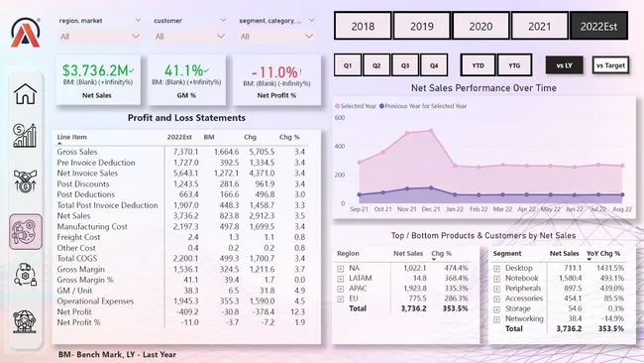Open the Home page icon
Viewport: 644px width, 363px height.
tap(26, 94)
